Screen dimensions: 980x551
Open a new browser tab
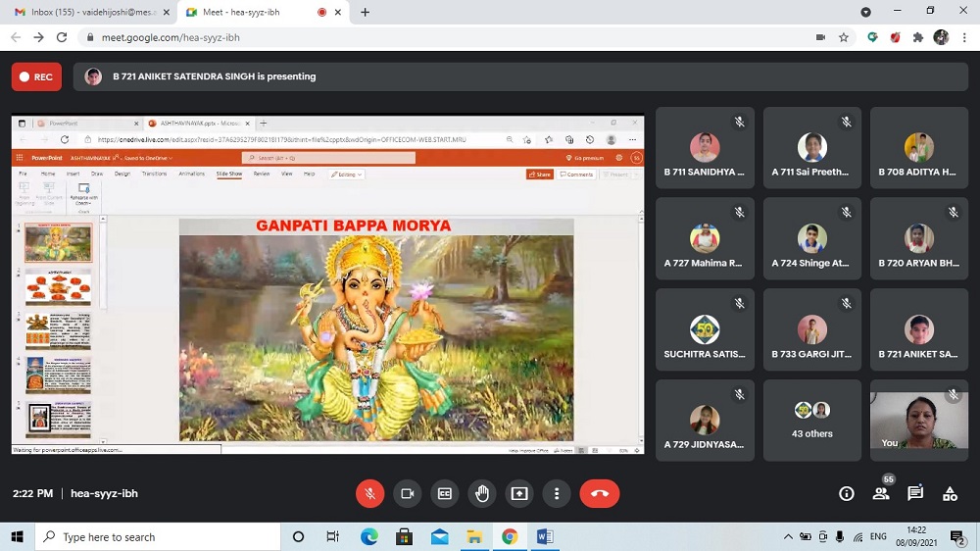pyautogui.click(x=366, y=12)
